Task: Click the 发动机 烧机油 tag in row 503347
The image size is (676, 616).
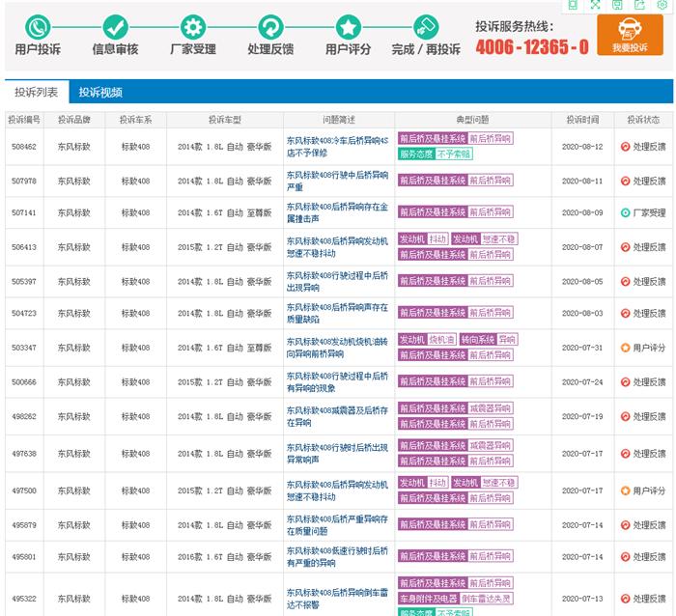Action: [x=427, y=340]
